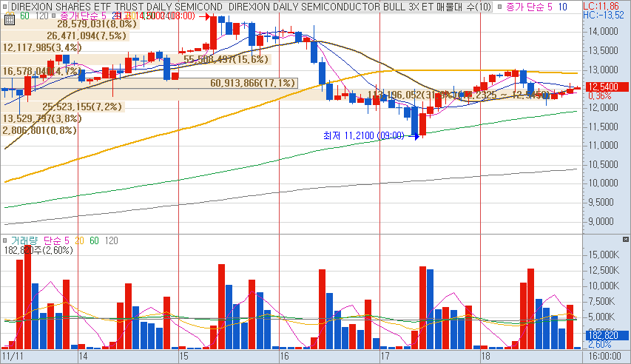Toggle the square before 종가 단순 5 10 legend
This screenshot has width=631, height=364.
[500, 7]
